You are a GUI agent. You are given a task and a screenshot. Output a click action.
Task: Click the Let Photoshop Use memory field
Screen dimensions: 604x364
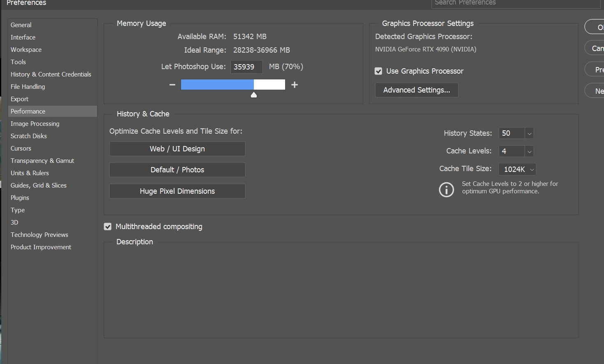click(246, 67)
